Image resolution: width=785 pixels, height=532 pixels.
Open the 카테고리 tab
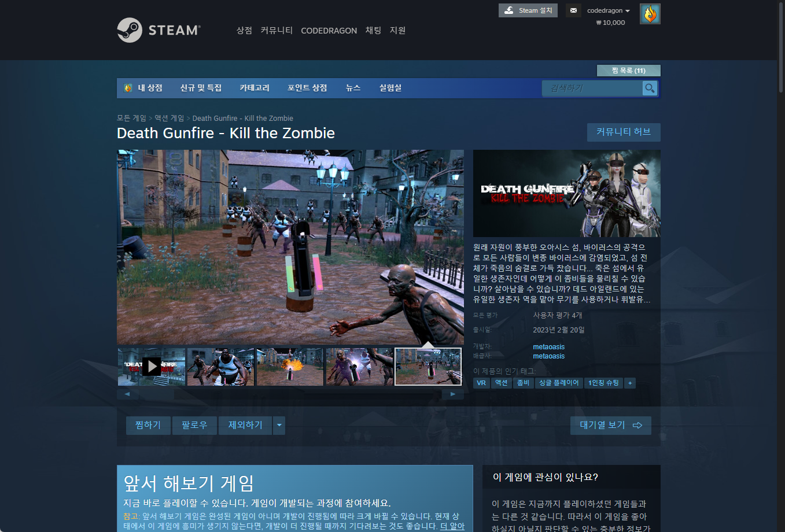click(255, 88)
